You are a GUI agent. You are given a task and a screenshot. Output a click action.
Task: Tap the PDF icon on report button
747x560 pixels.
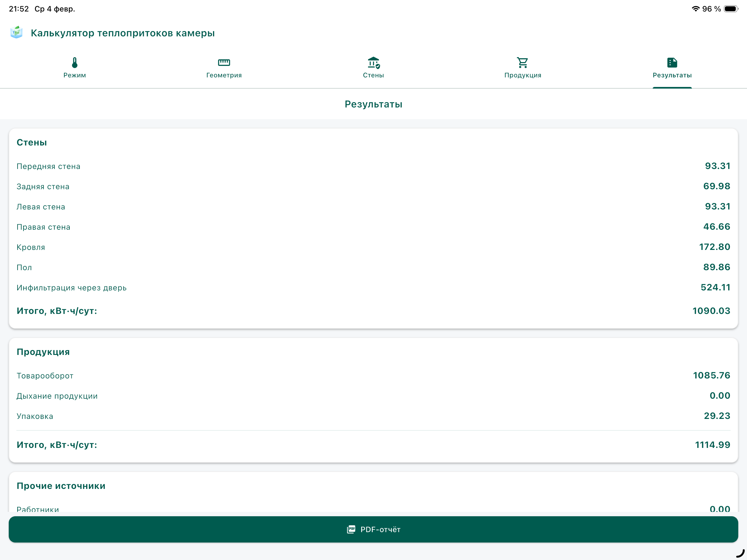pyautogui.click(x=351, y=529)
